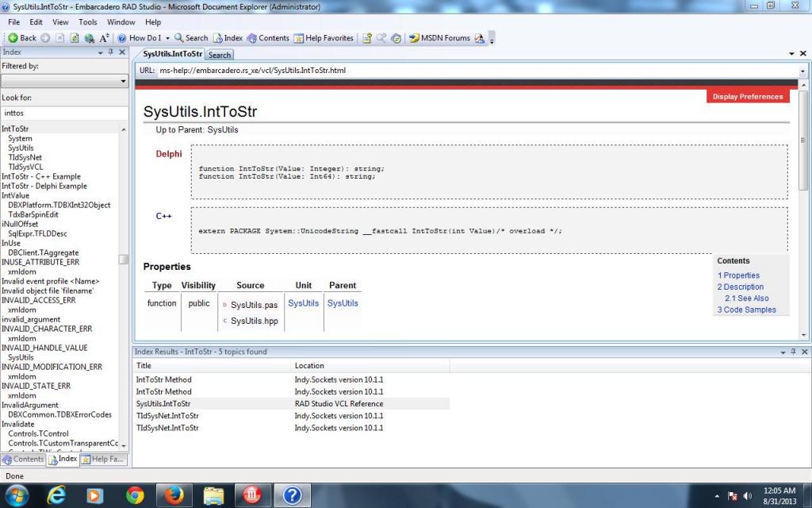The height and width of the screenshot is (508, 812).
Task: Click the Refresh page icon
Action: coord(75,38)
